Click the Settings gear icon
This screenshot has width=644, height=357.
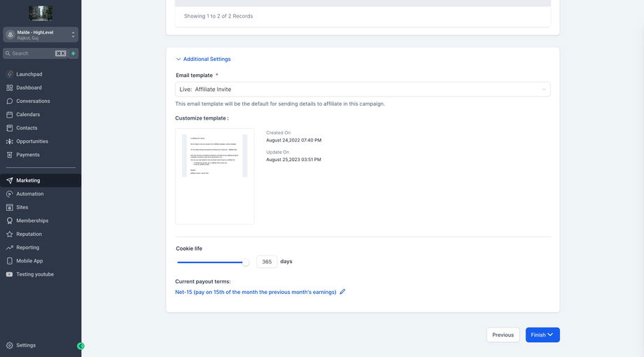tap(10, 345)
